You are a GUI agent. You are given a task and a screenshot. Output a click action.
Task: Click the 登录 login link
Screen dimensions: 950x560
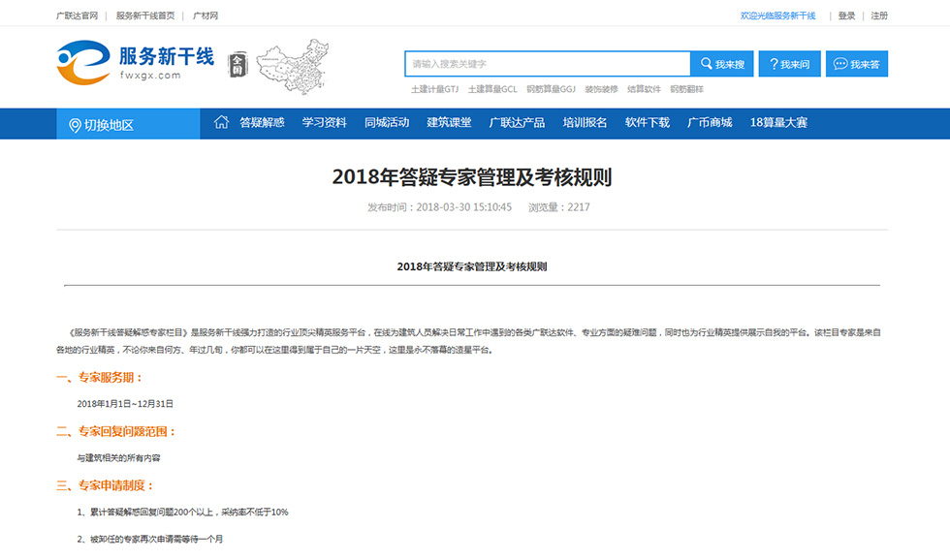pyautogui.click(x=846, y=16)
